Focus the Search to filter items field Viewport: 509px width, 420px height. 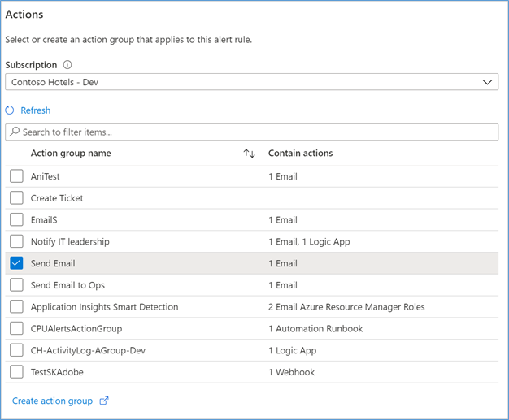[x=252, y=132]
